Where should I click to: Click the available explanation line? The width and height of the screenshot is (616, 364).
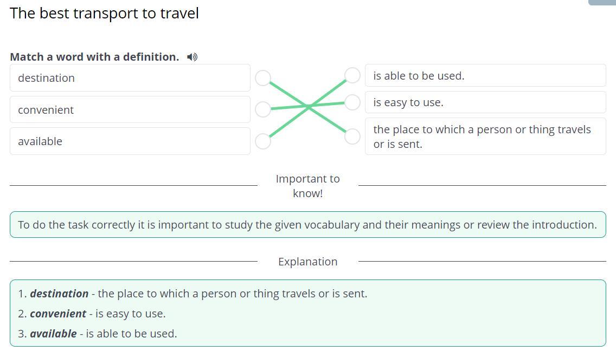tap(98, 334)
